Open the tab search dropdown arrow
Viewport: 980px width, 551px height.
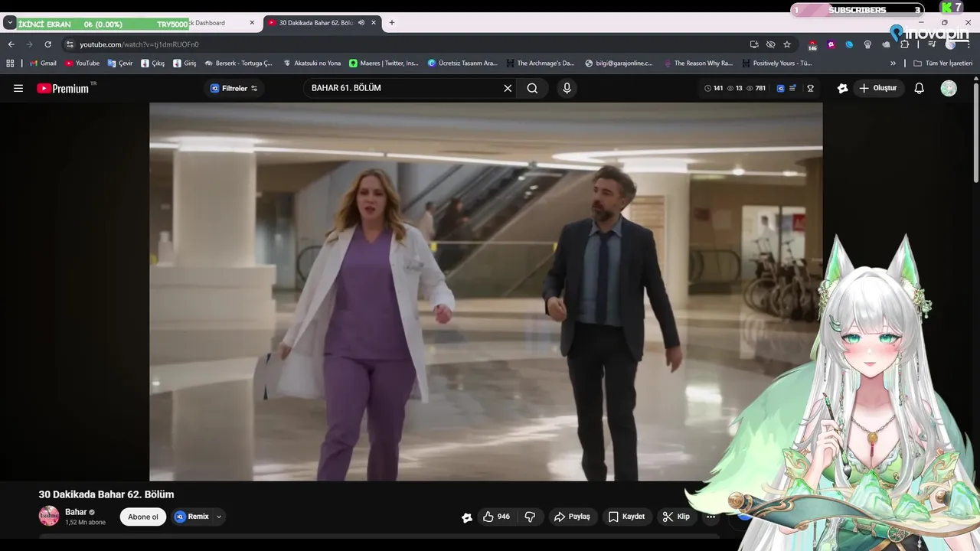pos(10,23)
